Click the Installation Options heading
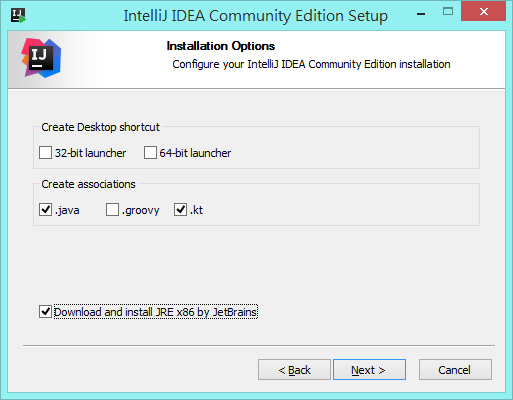The image size is (513, 400). pos(221,46)
